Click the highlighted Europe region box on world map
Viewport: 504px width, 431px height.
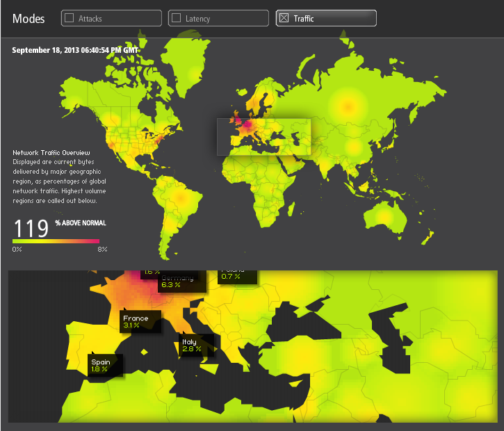[x=263, y=136]
